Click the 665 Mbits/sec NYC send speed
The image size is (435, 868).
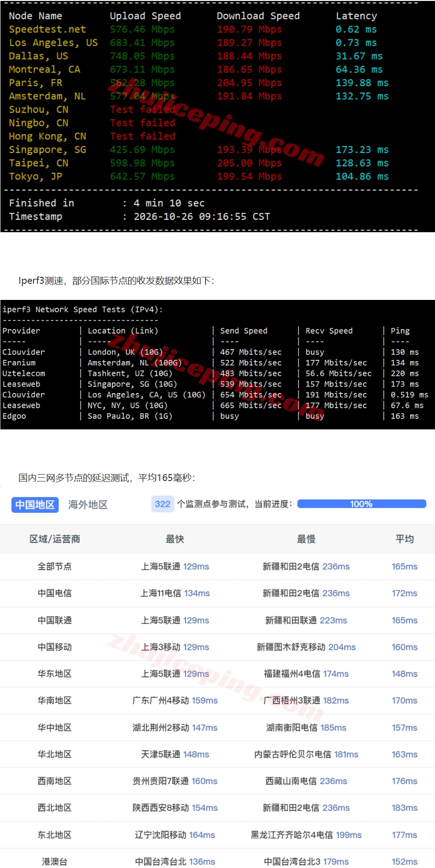251,405
